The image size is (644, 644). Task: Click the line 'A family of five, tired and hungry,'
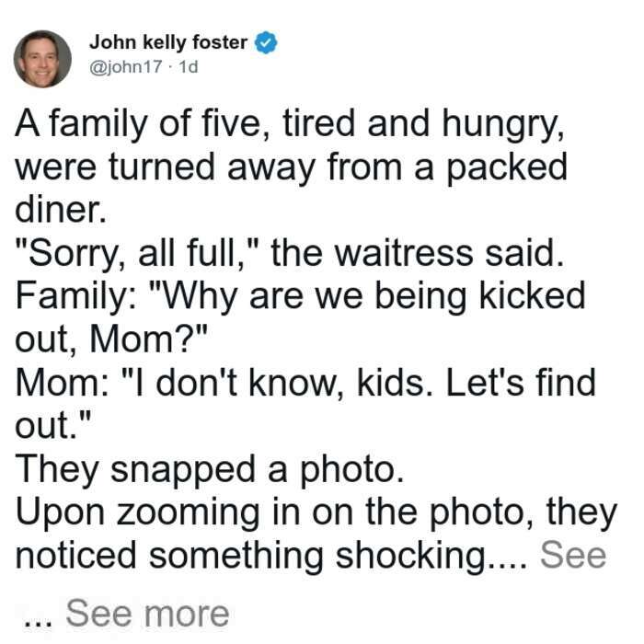point(290,124)
